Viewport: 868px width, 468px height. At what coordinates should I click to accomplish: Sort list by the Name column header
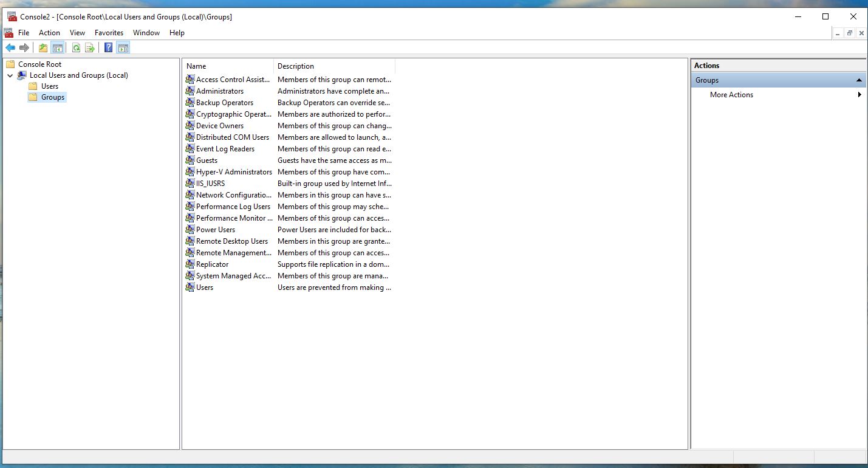tap(228, 66)
